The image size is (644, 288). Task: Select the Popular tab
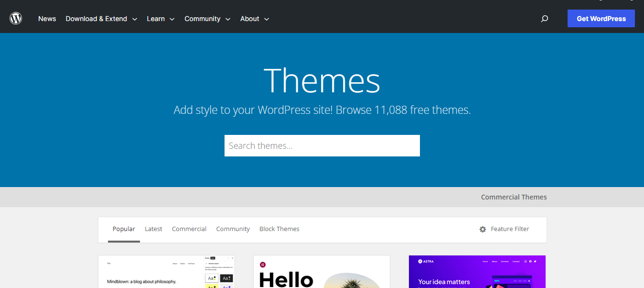point(124,229)
